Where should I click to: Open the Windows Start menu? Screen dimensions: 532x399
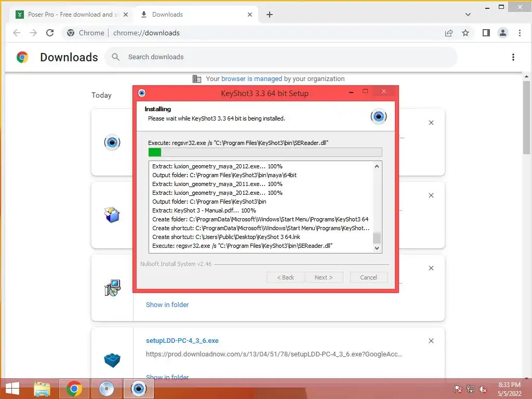pos(12,389)
